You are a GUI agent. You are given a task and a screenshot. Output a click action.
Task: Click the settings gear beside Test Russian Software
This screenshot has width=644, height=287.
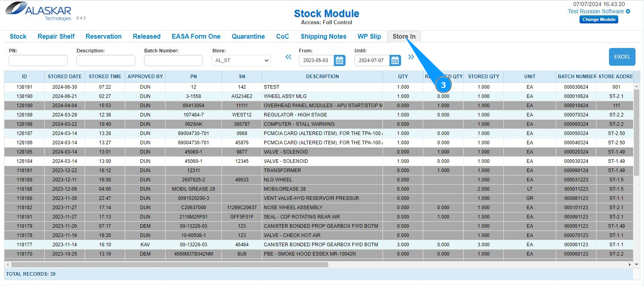tap(628, 11)
